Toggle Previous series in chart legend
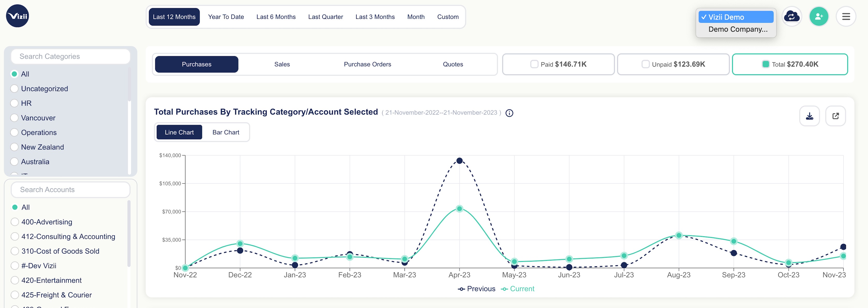 [x=476, y=289]
